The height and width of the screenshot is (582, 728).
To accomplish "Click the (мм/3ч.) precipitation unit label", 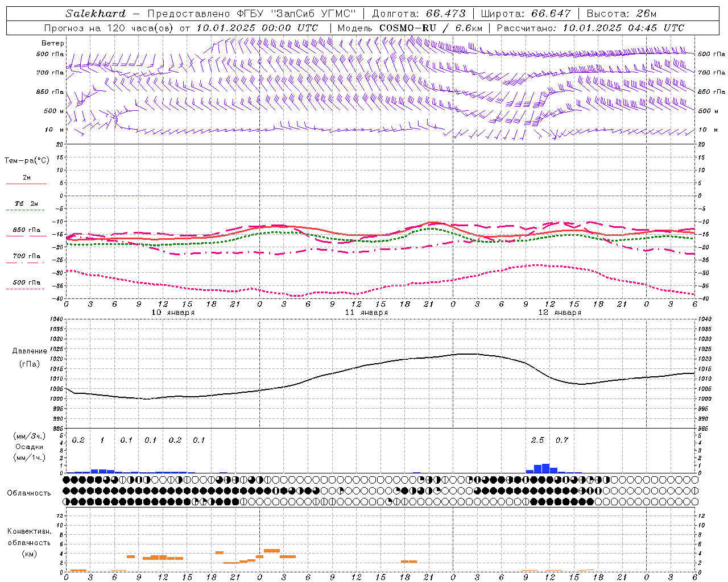I will tap(30, 436).
